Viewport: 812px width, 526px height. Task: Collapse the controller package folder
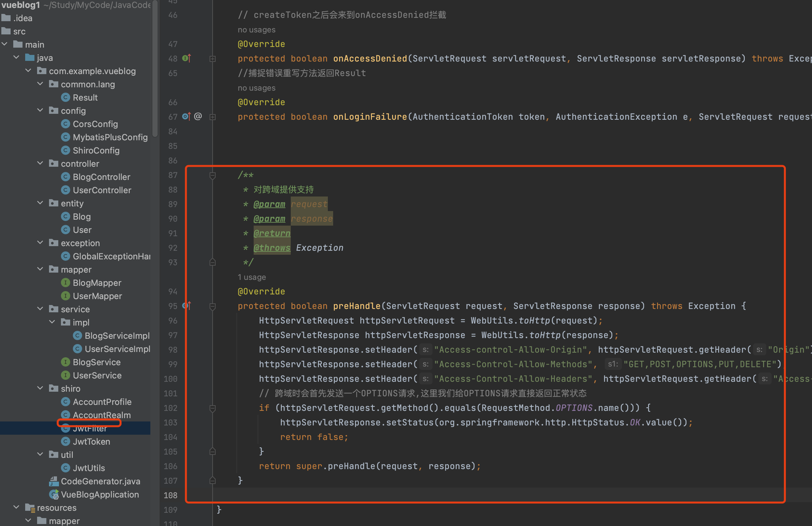[40, 163]
